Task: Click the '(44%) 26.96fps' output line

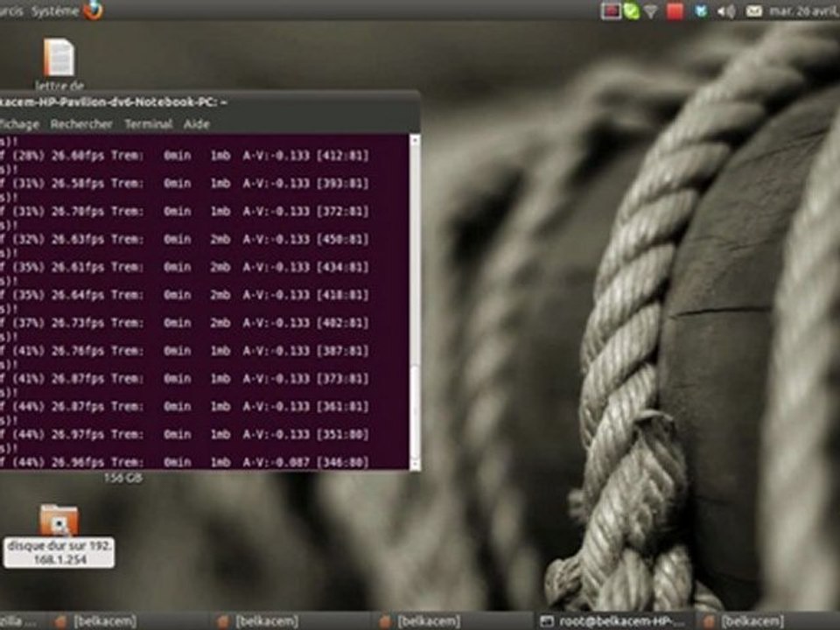Action: click(185, 462)
